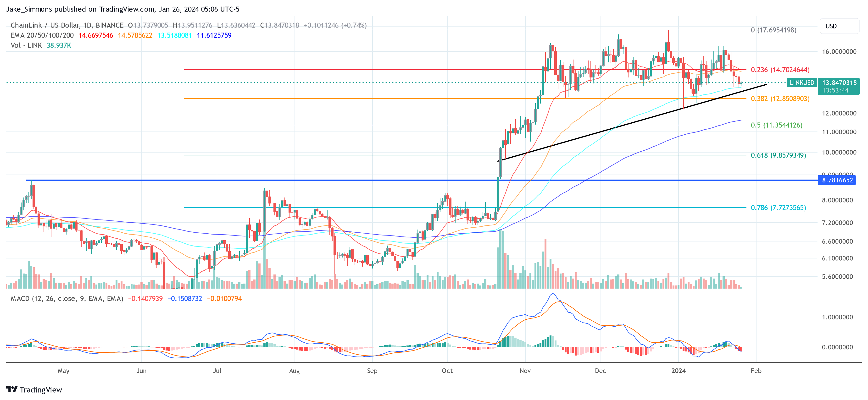The height and width of the screenshot is (400, 868).
Task: Click the MACD 0.0000000 axis label
Action: point(838,347)
